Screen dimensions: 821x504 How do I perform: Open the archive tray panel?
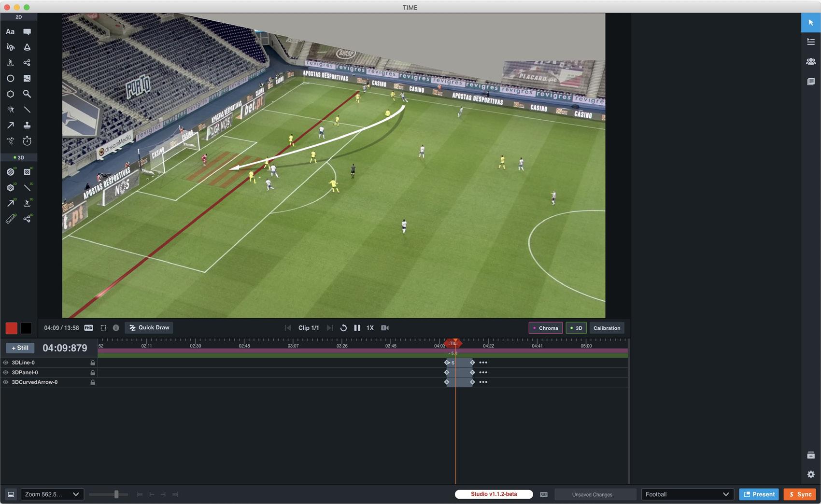pos(811,455)
